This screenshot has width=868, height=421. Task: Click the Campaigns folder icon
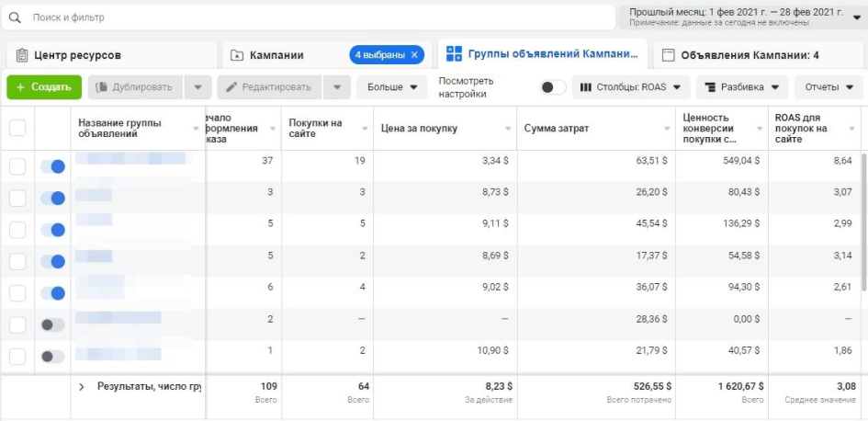pyautogui.click(x=237, y=55)
